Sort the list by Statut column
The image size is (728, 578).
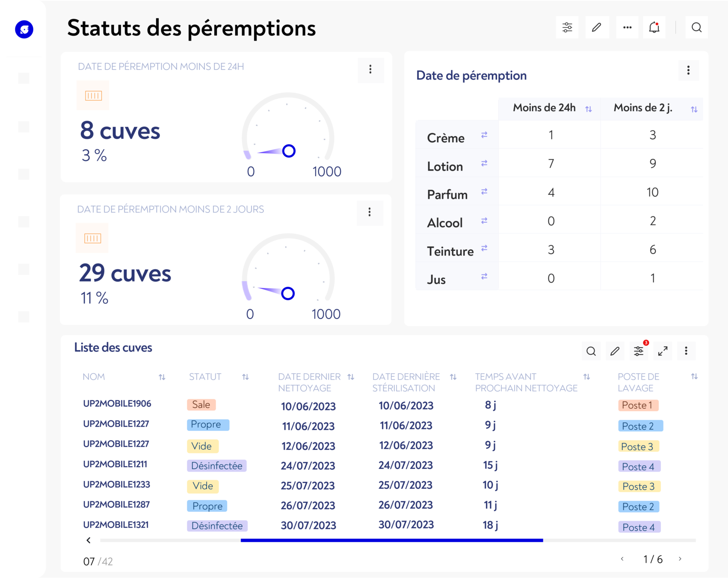(x=246, y=377)
